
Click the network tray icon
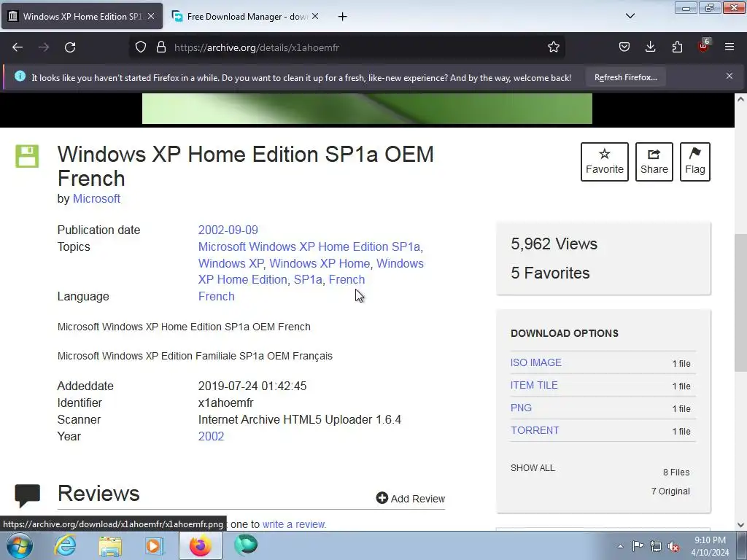click(x=656, y=546)
